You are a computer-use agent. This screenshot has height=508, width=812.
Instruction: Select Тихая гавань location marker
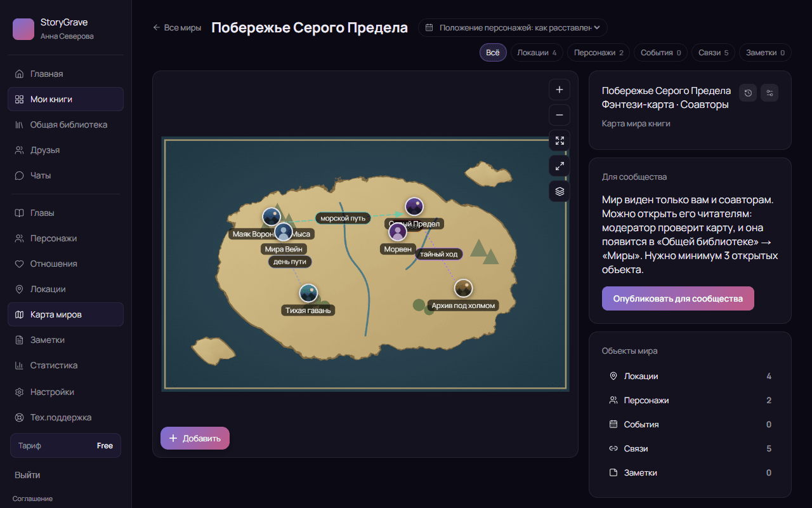tap(308, 293)
